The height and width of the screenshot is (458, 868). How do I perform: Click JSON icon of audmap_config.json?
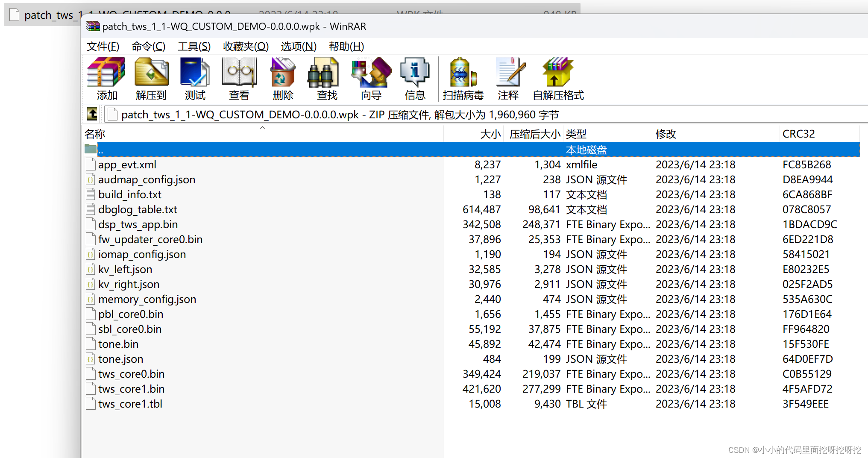coord(91,179)
